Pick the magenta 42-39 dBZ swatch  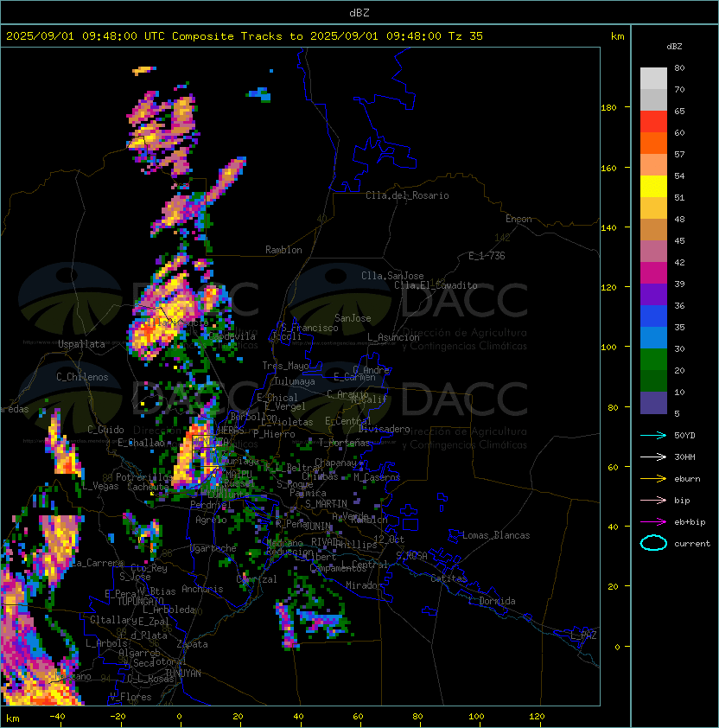(653, 273)
